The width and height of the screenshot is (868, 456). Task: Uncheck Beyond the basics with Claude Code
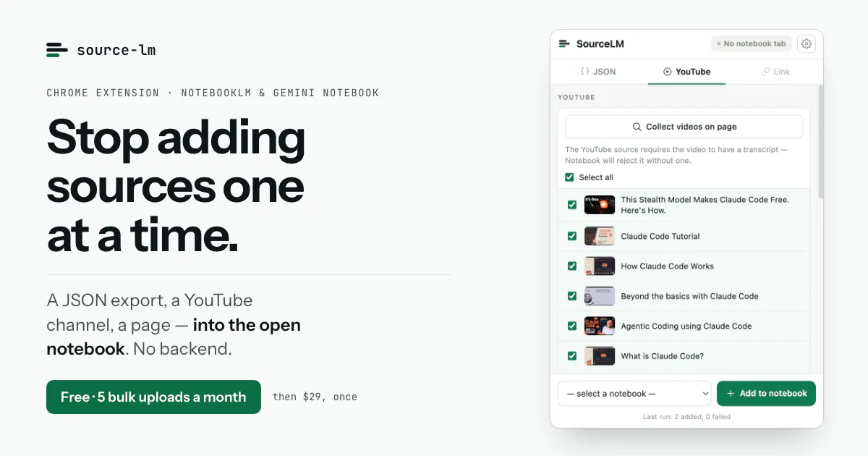pyautogui.click(x=572, y=296)
